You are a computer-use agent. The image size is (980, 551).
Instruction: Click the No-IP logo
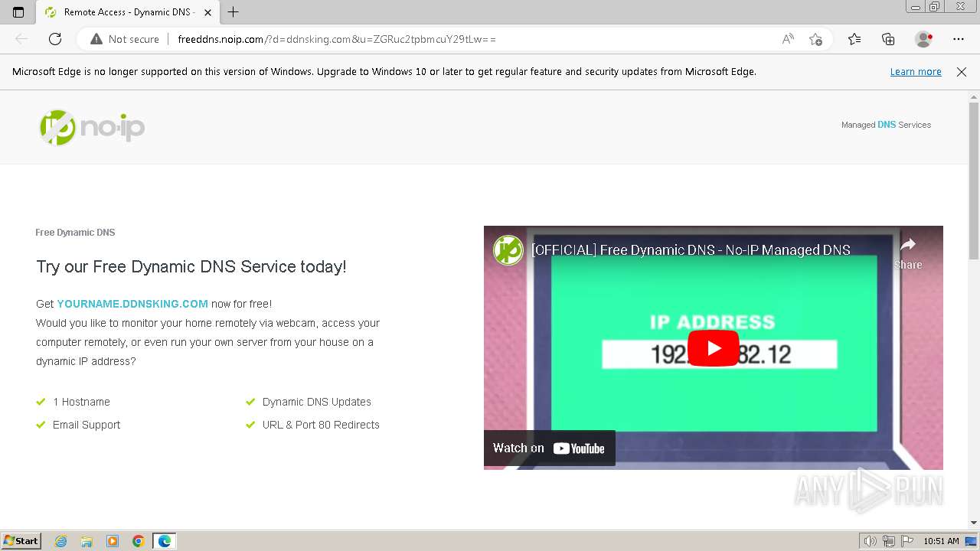[92, 127]
